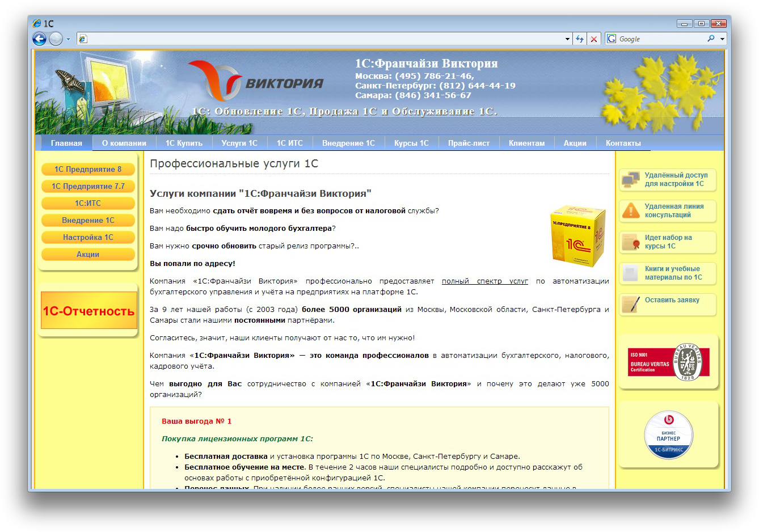Open the Курсы 1С navigation tab
The width and height of the screenshot is (759, 532).
[411, 143]
